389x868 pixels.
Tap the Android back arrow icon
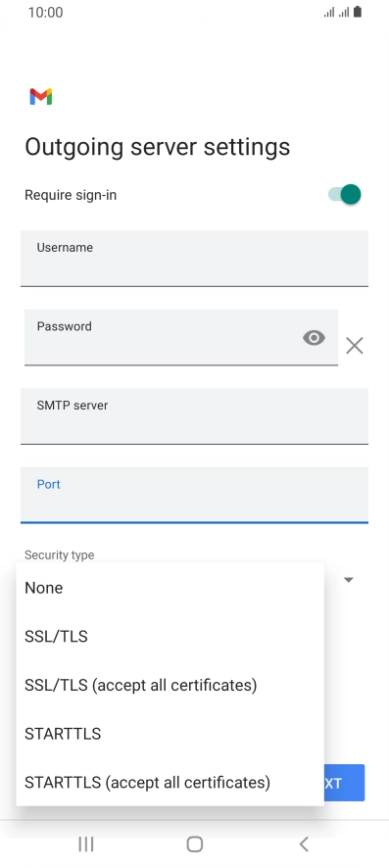(x=303, y=844)
